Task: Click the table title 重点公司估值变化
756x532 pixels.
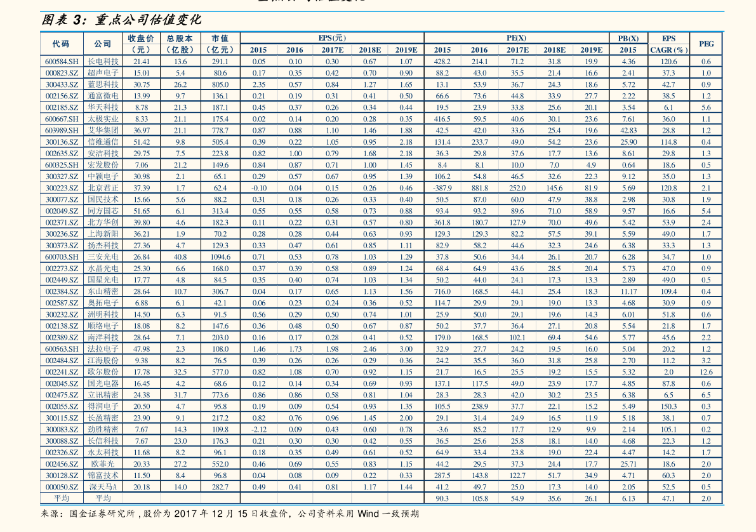Action: pyautogui.click(x=149, y=20)
